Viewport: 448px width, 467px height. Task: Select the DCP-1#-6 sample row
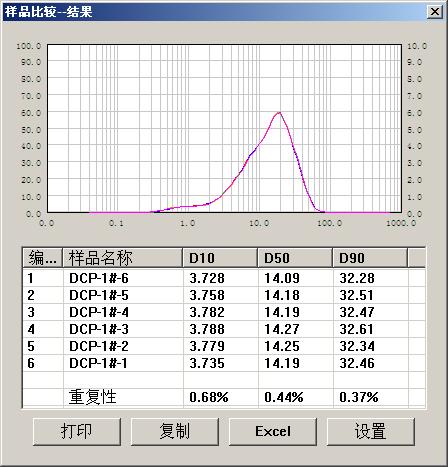tap(224, 278)
